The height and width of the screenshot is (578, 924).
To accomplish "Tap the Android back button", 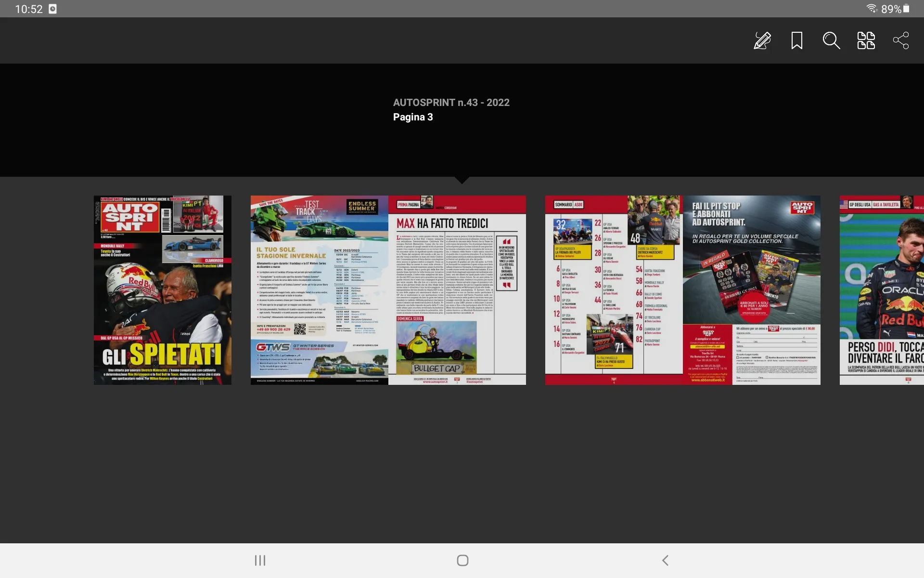I will (x=665, y=560).
